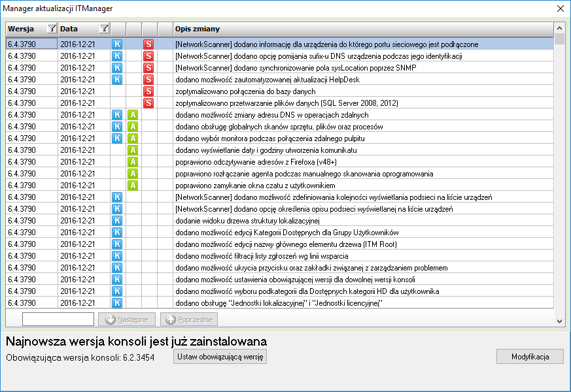Viewport: 571px width, 392px height.
Task: Click the green A icon in the user chat window row
Action: pos(133,186)
